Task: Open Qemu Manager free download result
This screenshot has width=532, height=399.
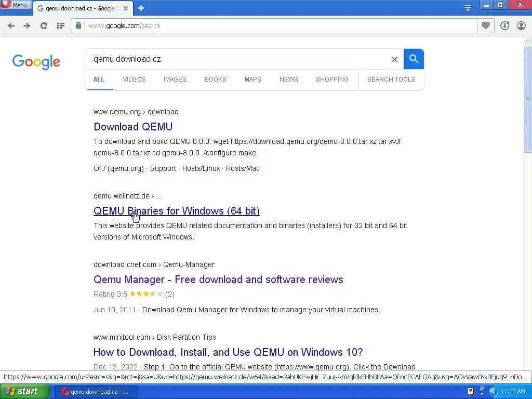Action: coord(218,279)
